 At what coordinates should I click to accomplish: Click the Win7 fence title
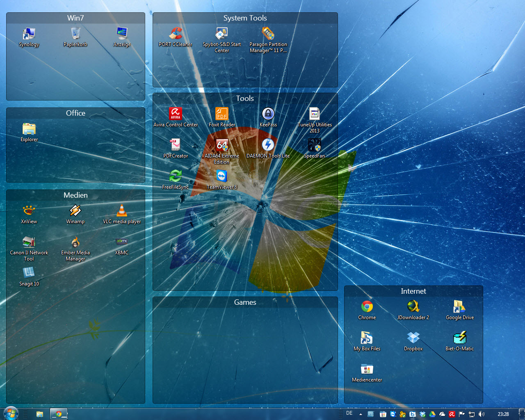coord(75,18)
